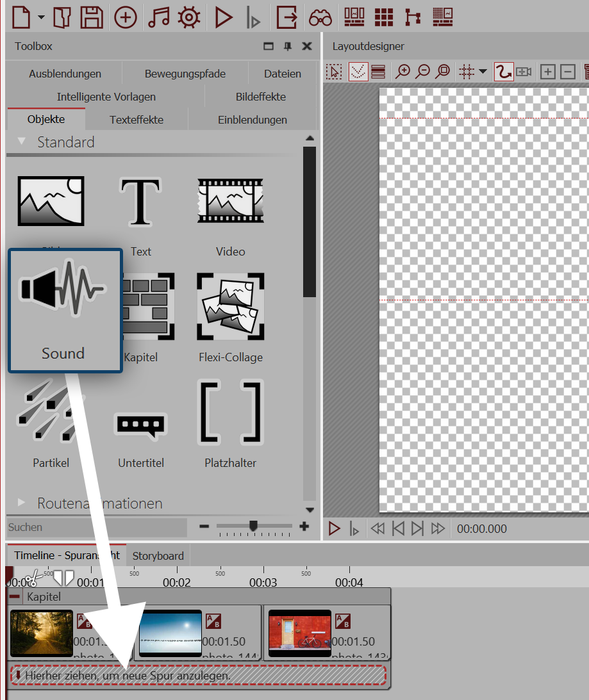589x700 pixels.
Task: Select the Flexi-Collage object
Action: (230, 318)
